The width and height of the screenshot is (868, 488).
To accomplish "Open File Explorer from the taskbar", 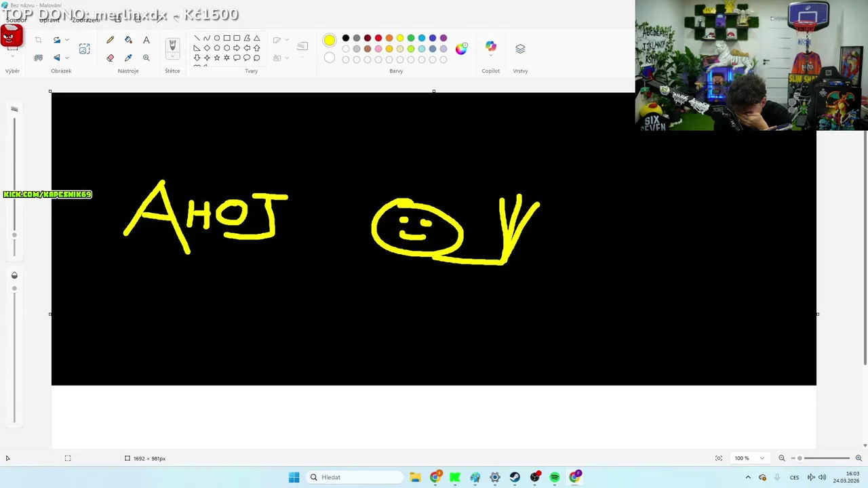I will [x=415, y=477].
